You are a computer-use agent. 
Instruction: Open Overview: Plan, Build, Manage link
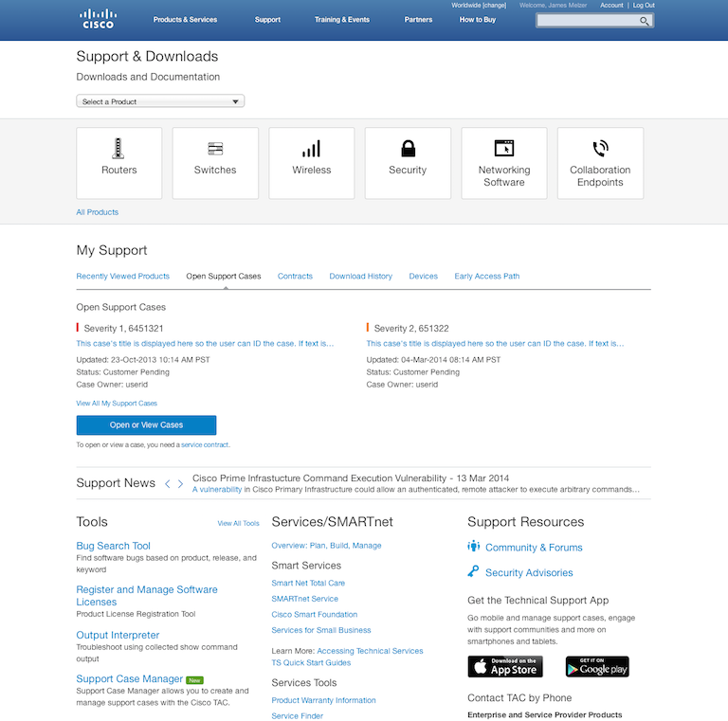(326, 546)
